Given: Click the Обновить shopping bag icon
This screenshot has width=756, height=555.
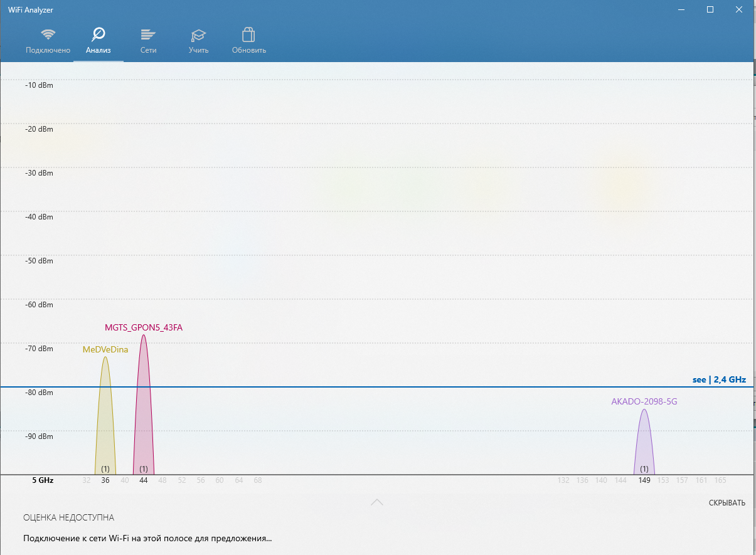Looking at the screenshot, I should click(x=248, y=34).
